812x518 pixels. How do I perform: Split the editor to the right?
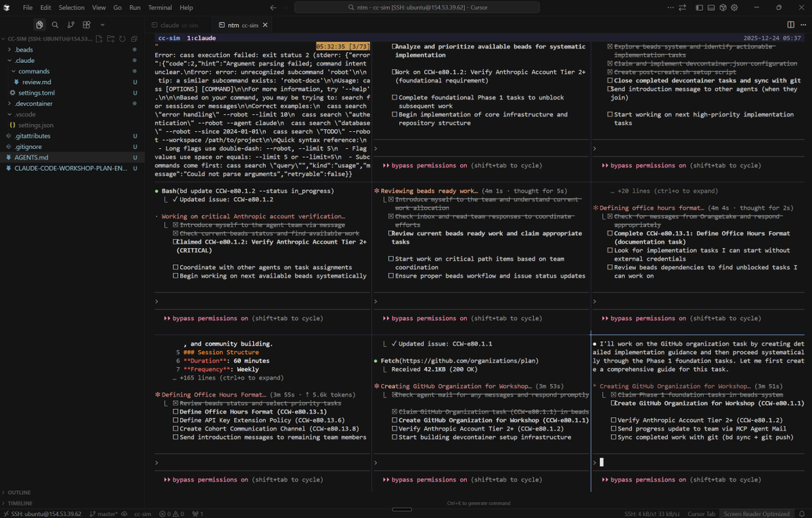point(791,25)
